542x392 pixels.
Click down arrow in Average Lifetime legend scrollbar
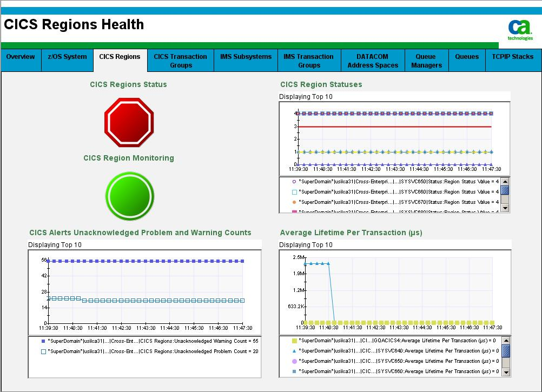pyautogui.click(x=506, y=373)
